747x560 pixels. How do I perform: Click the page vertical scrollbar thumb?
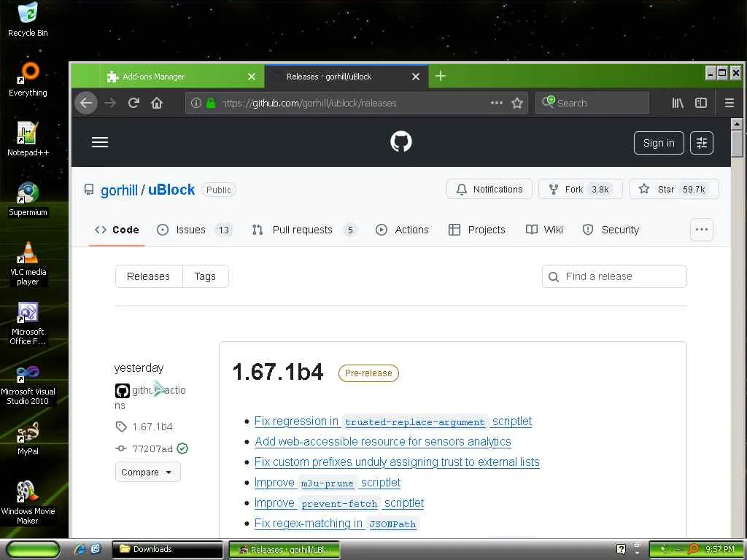(x=737, y=144)
